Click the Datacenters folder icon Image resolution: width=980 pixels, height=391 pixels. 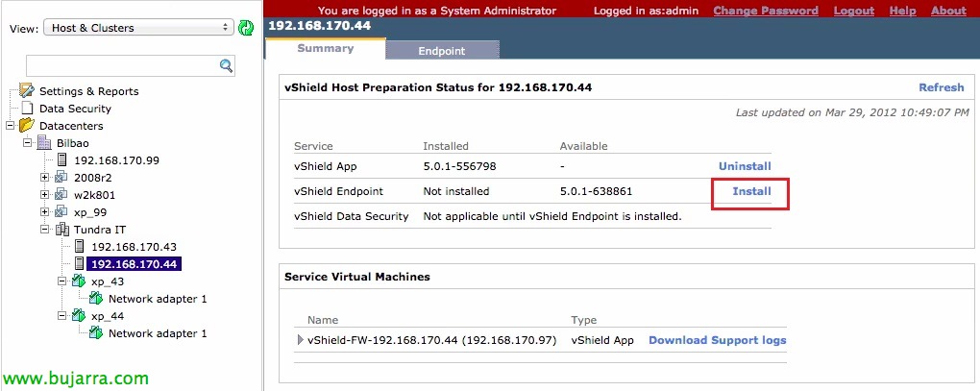[26, 125]
